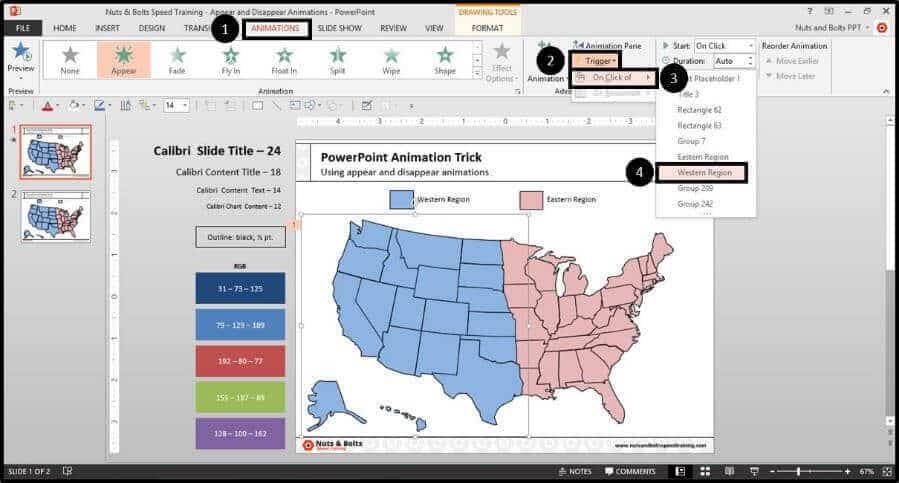Apply the Wipe animation effect
Screen dimensions: 899x483
(391, 60)
